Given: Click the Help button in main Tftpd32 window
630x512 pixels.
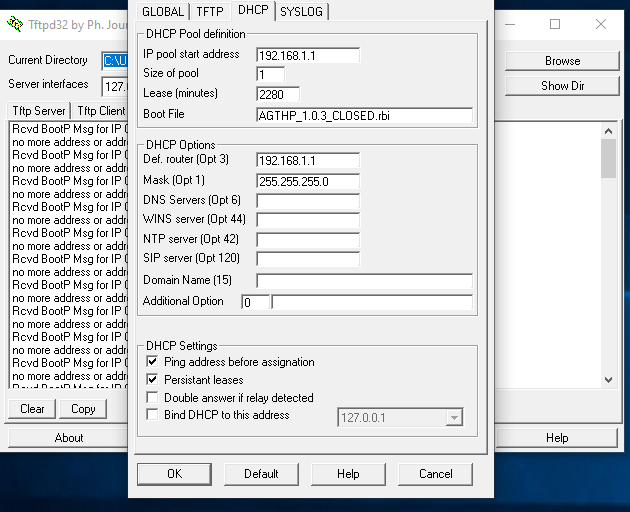Looking at the screenshot, I should click(557, 438).
